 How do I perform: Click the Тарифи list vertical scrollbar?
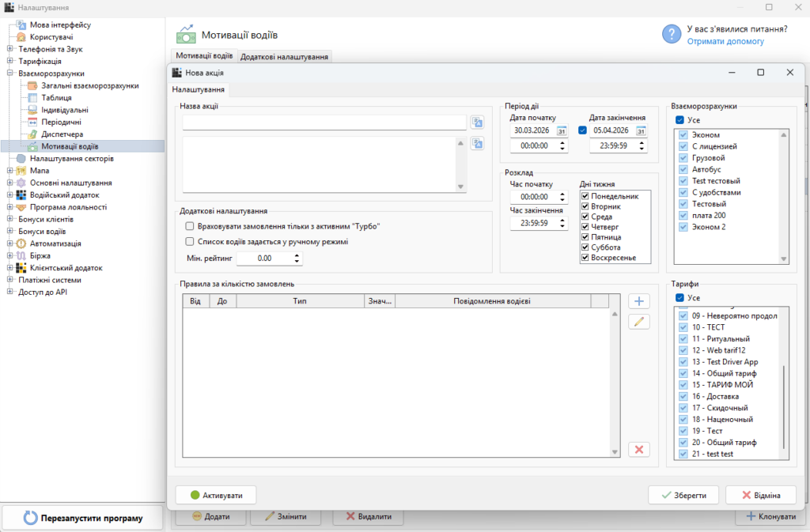784,403
